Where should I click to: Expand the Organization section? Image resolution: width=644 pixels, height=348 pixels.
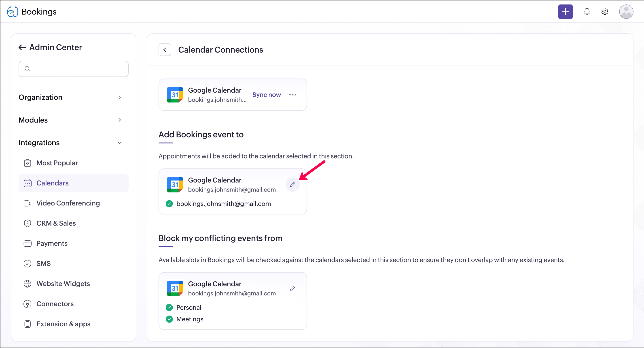click(x=70, y=97)
